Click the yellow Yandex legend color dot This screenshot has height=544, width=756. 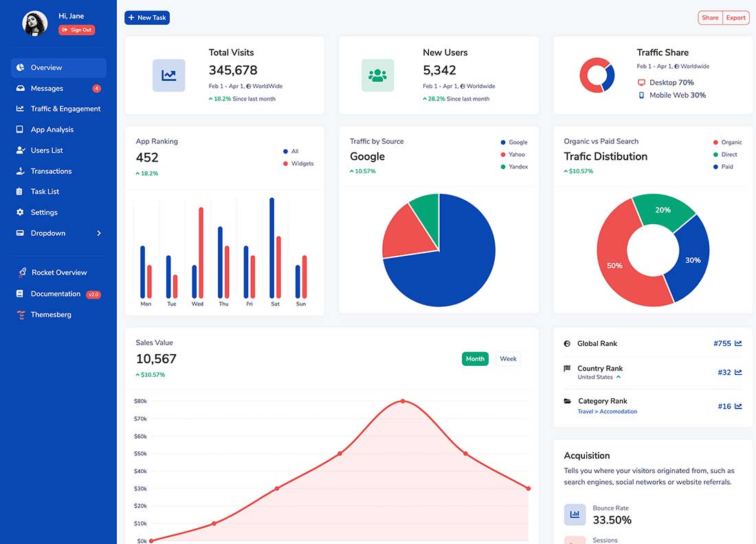click(x=503, y=166)
